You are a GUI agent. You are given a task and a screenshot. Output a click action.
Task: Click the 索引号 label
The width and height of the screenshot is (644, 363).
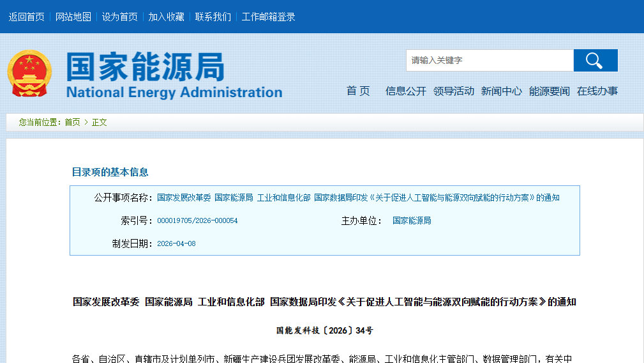coord(136,220)
